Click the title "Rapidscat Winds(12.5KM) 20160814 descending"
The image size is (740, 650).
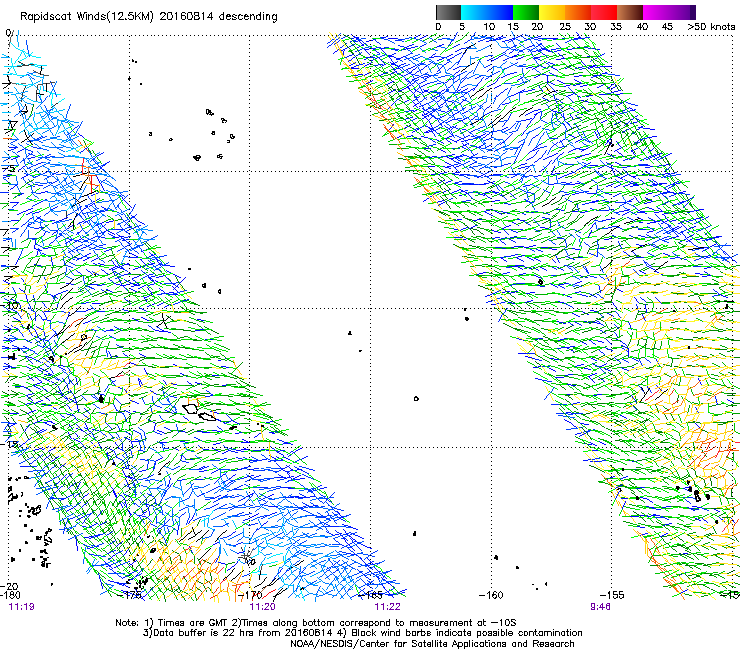pos(149,17)
